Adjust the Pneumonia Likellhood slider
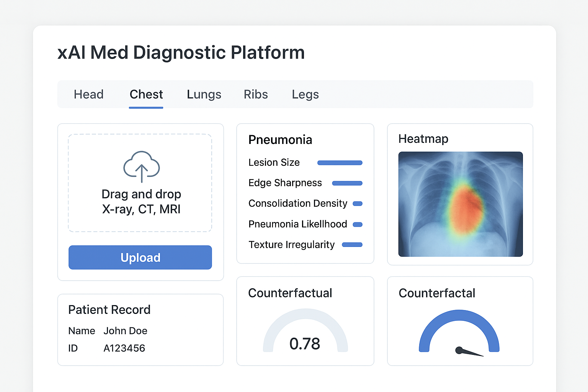The height and width of the screenshot is (392, 588). point(357,224)
